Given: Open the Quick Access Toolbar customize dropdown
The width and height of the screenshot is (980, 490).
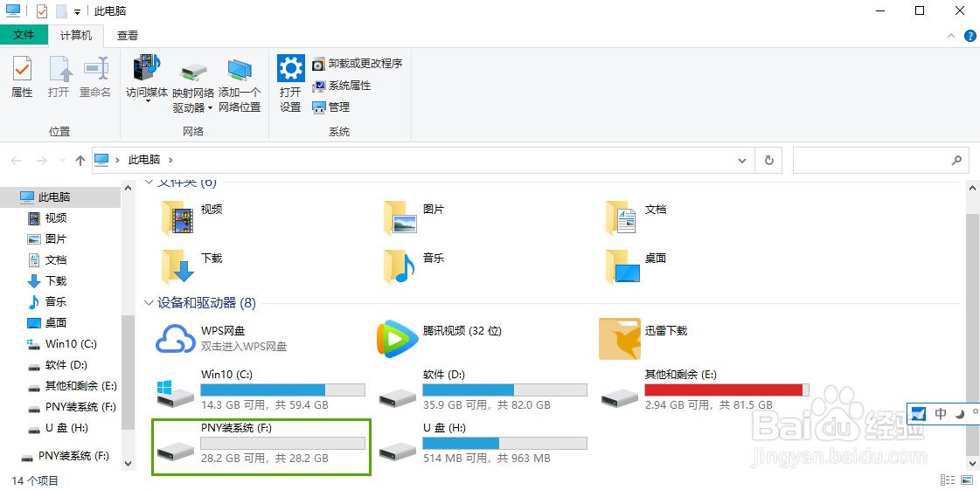Looking at the screenshot, I should tap(77, 11).
